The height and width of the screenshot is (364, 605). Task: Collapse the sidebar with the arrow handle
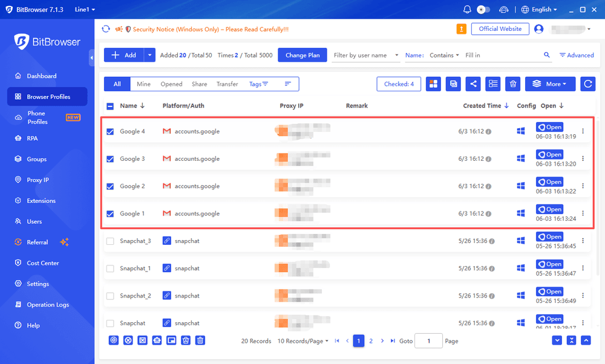coord(91,58)
